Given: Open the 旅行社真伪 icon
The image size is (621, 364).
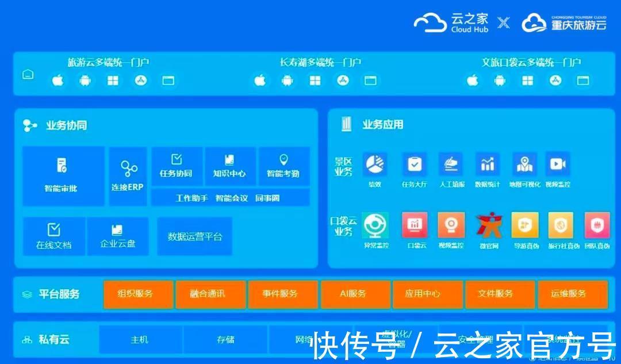Looking at the screenshot, I should (561, 225).
